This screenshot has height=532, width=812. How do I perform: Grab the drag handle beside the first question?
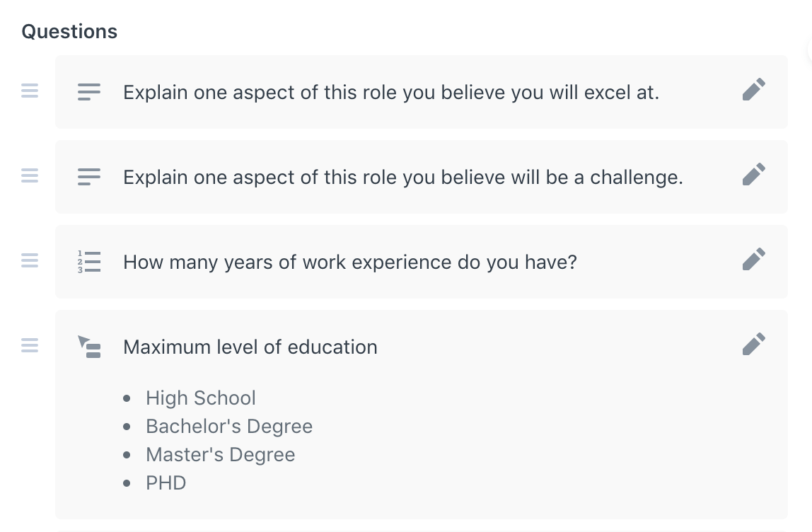[x=30, y=91]
